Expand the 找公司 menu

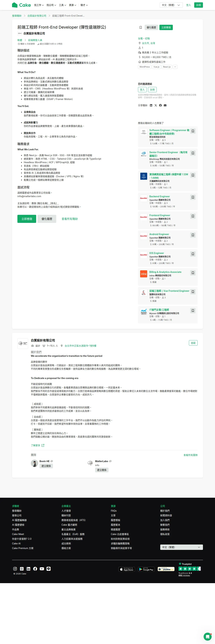click(51, 5)
